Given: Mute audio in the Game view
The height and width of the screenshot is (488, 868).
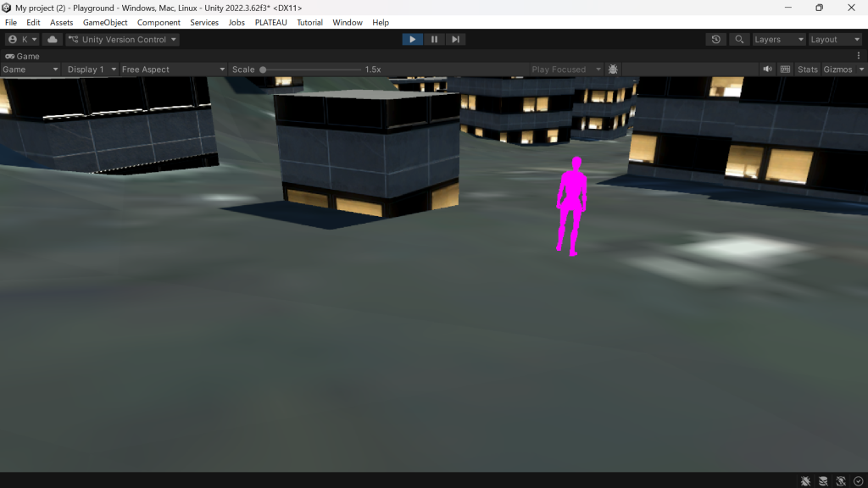Looking at the screenshot, I should coord(767,69).
